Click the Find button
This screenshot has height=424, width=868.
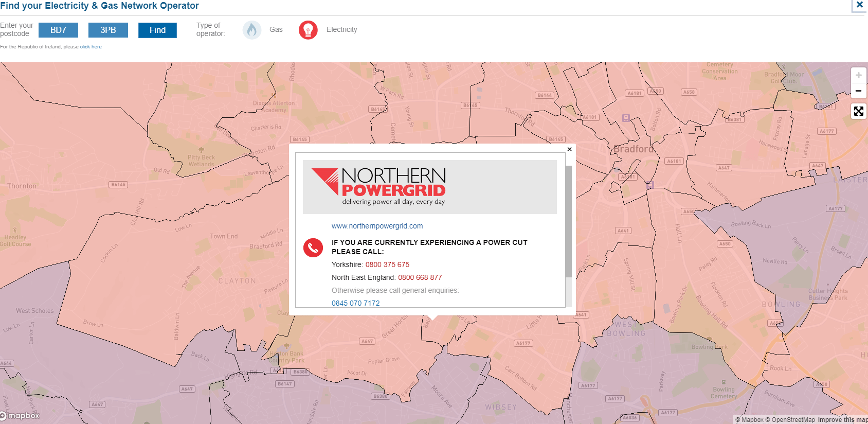click(157, 30)
